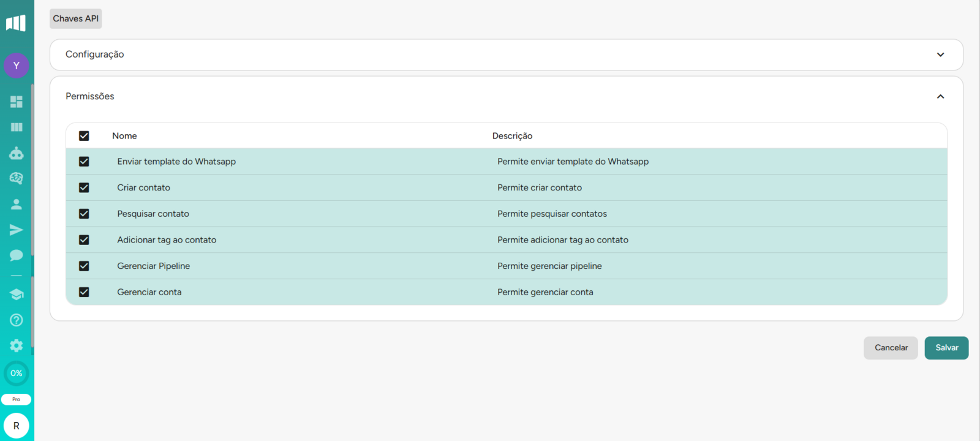Uncheck the select-all checkbox in header
The height and width of the screenshot is (441, 980).
(x=84, y=136)
